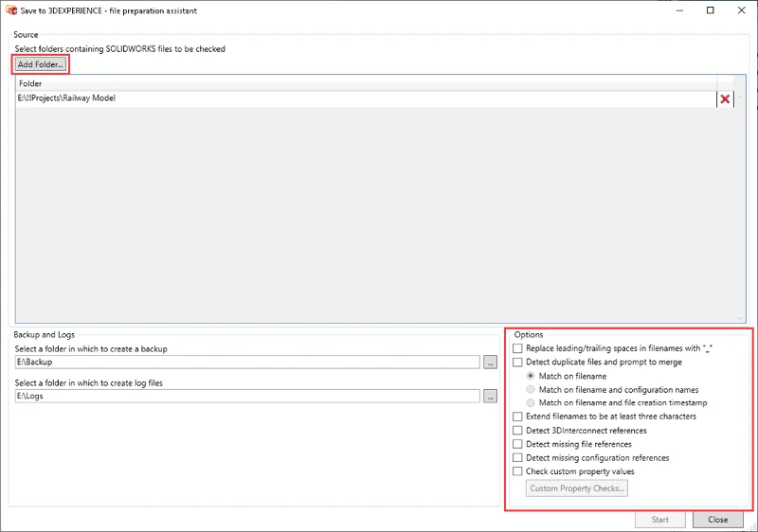This screenshot has width=758, height=532.
Task: Toggle Detect missing configuration references
Action: 517,458
